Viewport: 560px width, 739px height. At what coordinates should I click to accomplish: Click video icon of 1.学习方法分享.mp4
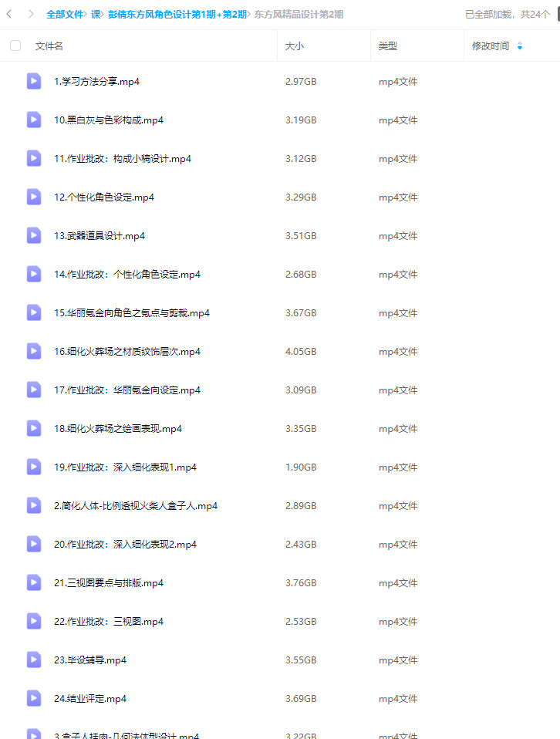[x=33, y=81]
